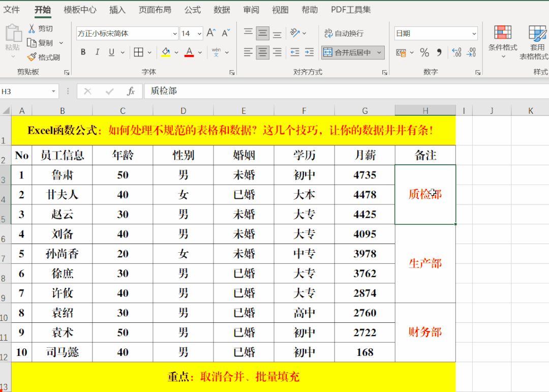This screenshot has width=549, height=392.
Task: Click the Phonetic guide (wén) icon
Action: 216,52
